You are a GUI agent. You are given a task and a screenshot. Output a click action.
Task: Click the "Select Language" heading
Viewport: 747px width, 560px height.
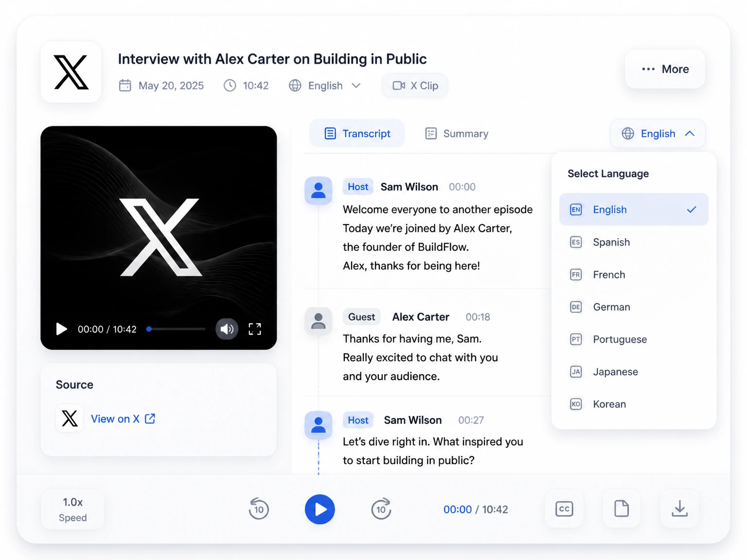pyautogui.click(x=608, y=174)
